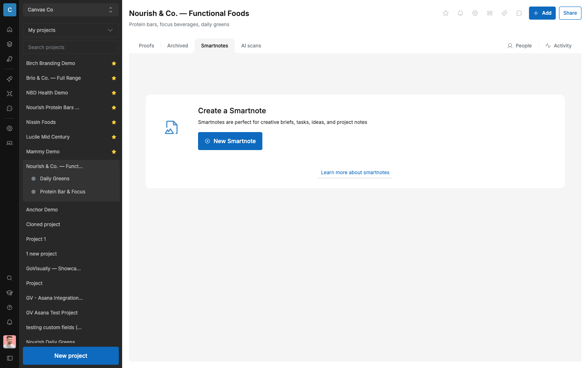Unstar Brio & Co. — Full Range

(x=114, y=78)
